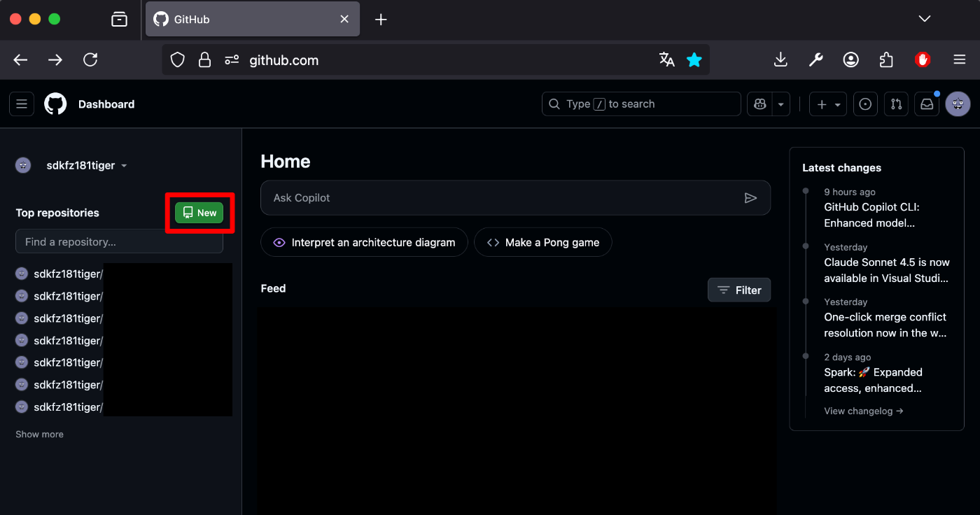This screenshot has height=515, width=980.
Task: Click the red hand blocker extension icon
Action: pyautogui.click(x=923, y=60)
